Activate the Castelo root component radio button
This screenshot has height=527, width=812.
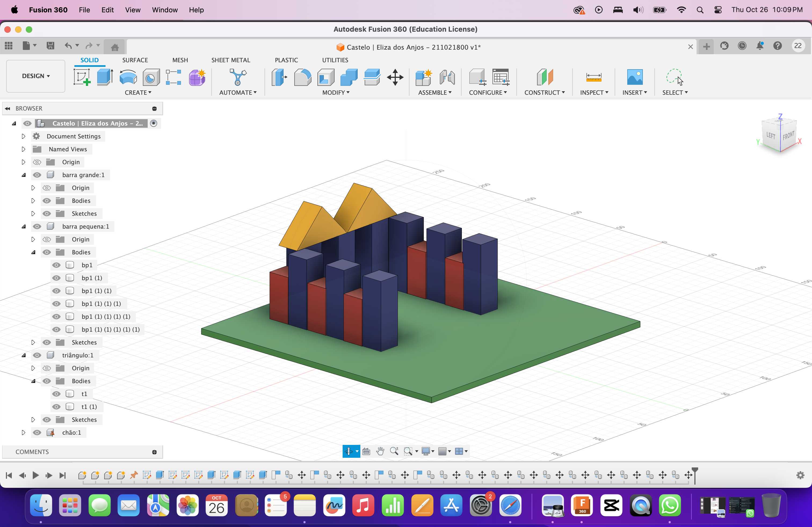click(x=154, y=123)
